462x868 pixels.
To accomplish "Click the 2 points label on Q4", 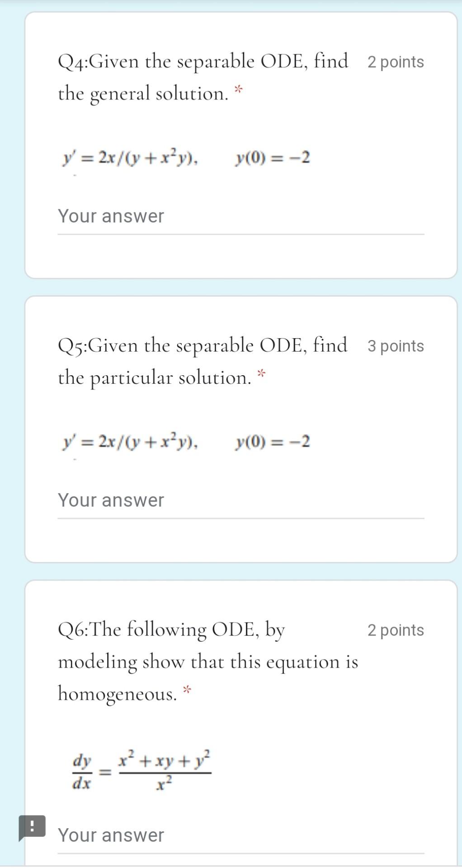I will click(396, 62).
